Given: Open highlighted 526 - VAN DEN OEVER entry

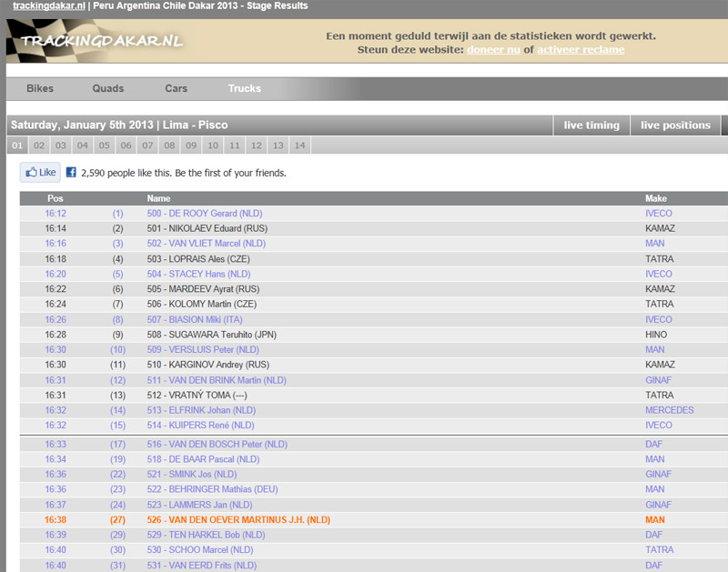Looking at the screenshot, I should tap(238, 520).
